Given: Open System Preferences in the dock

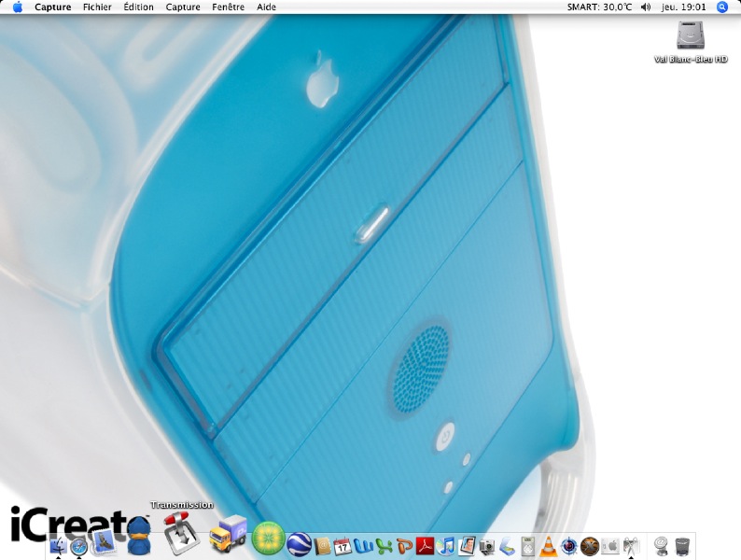Looking at the screenshot, I should (610, 546).
